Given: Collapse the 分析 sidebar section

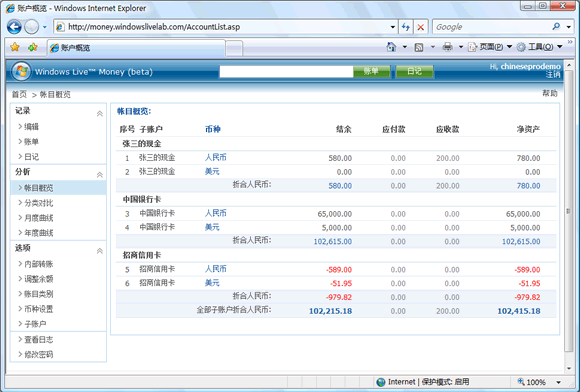Looking at the screenshot, I should [x=100, y=175].
